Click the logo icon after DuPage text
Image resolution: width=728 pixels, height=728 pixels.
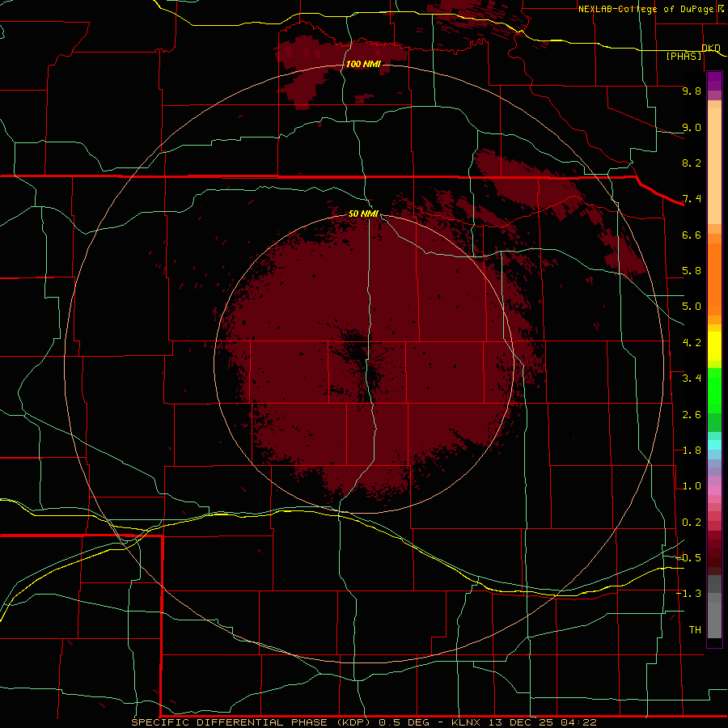(721, 8)
